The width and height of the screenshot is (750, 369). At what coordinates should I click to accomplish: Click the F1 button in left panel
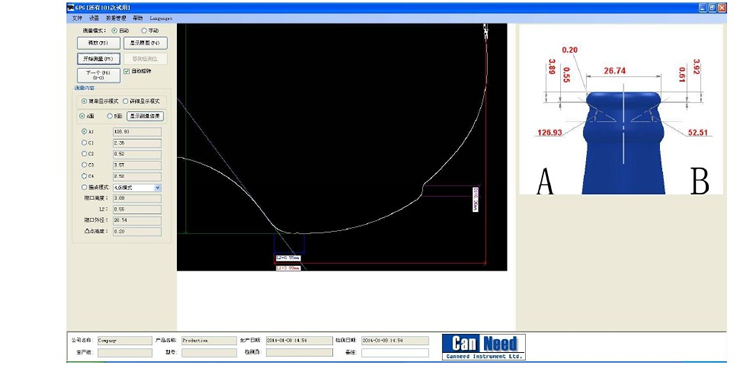(99, 43)
